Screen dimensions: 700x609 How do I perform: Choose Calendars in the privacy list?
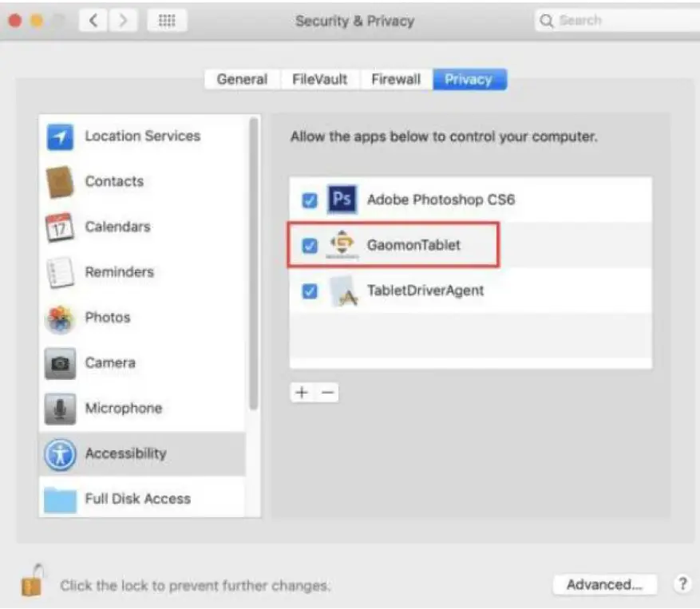[x=142, y=227]
